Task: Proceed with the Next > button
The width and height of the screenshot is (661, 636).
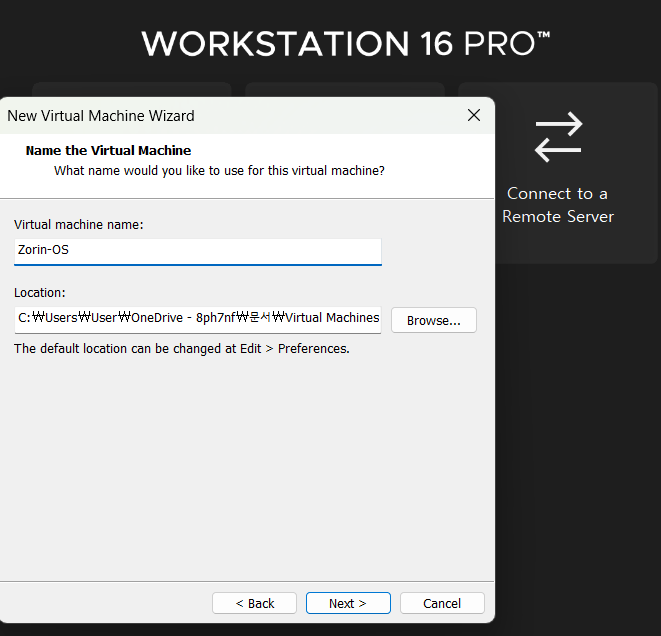Action: 348,603
